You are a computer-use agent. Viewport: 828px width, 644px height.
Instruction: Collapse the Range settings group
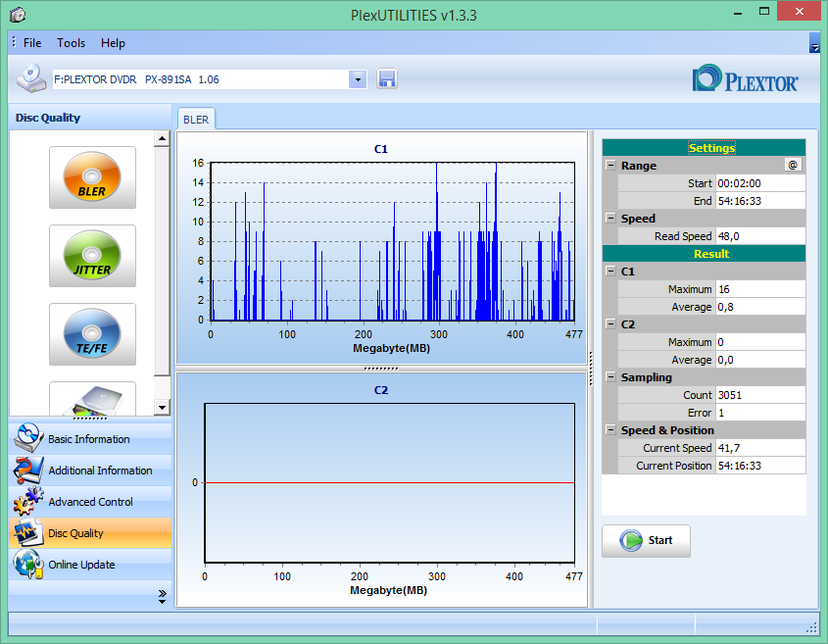(610, 165)
